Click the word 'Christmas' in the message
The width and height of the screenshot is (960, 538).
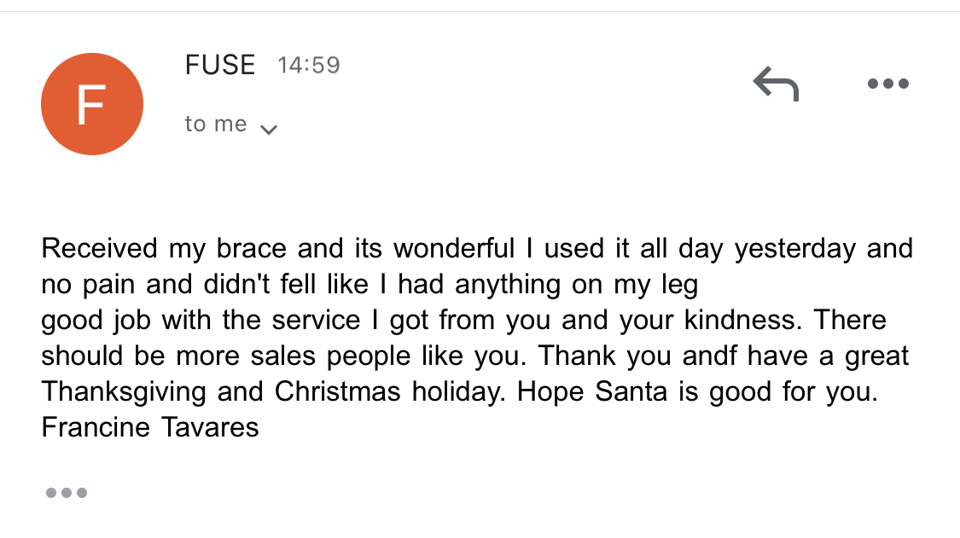point(337,392)
